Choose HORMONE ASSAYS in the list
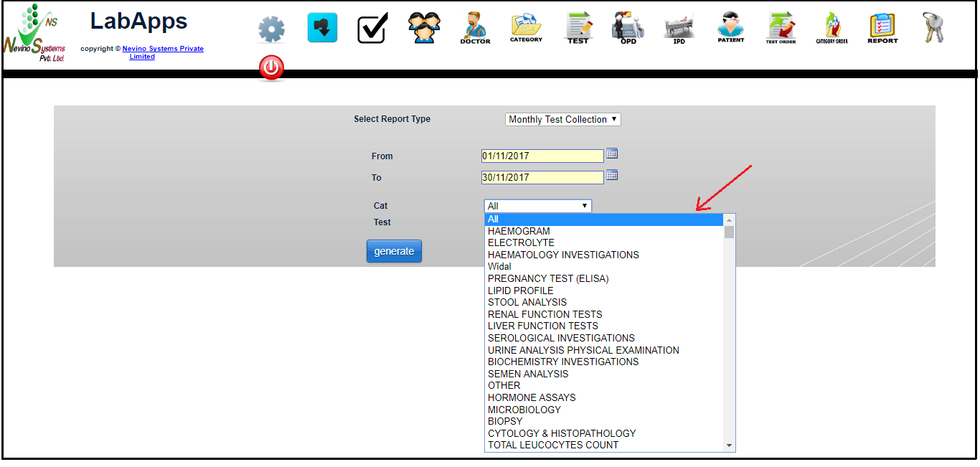Viewport: 980px width, 467px height. [532, 397]
